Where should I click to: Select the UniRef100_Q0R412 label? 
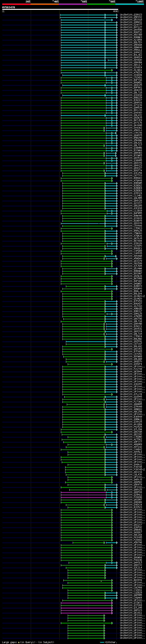pos(131,53)
